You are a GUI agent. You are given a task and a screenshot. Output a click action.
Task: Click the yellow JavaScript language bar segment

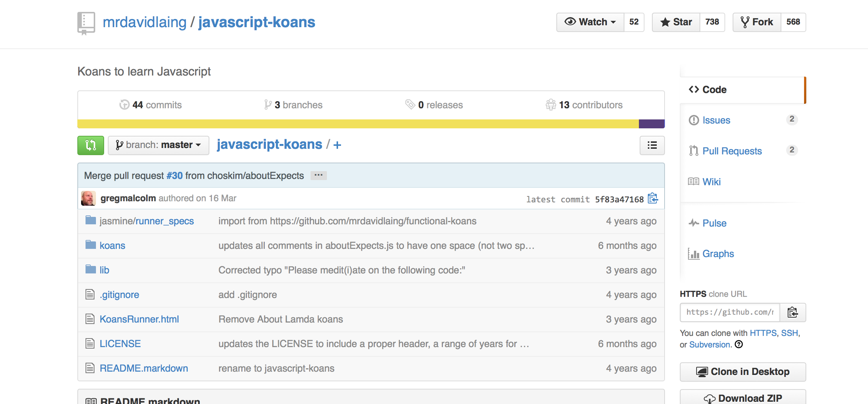pos(358,124)
